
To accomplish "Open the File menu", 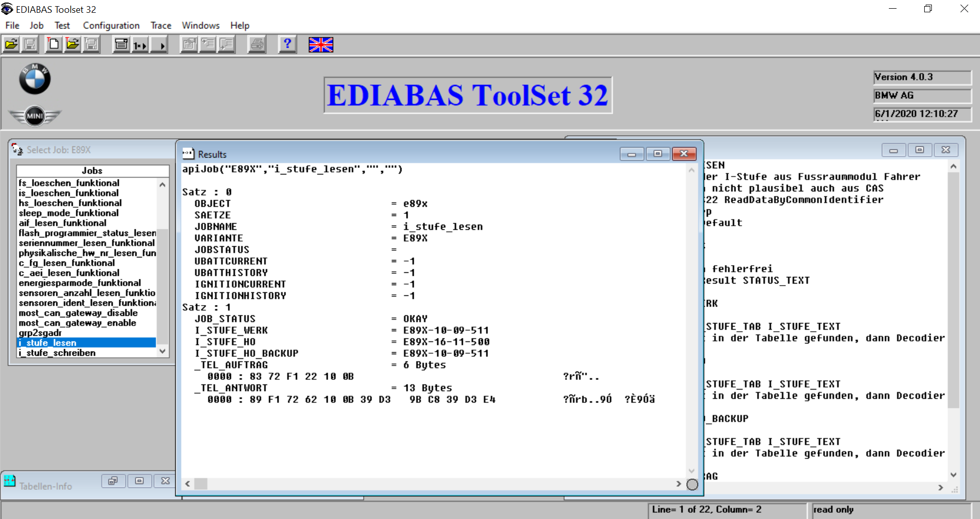I will coord(12,25).
